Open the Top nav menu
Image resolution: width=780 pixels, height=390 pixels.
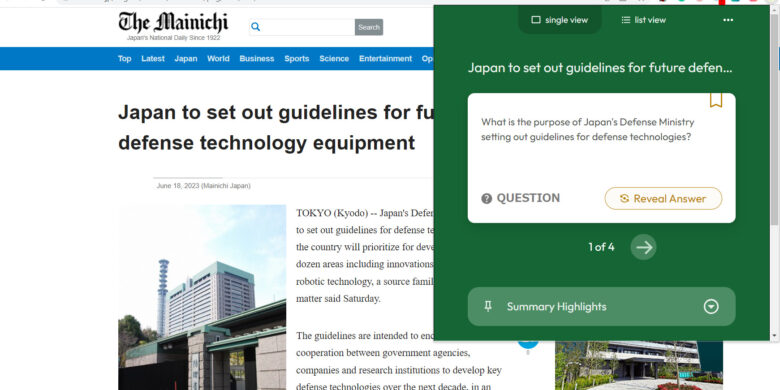pyautogui.click(x=124, y=59)
